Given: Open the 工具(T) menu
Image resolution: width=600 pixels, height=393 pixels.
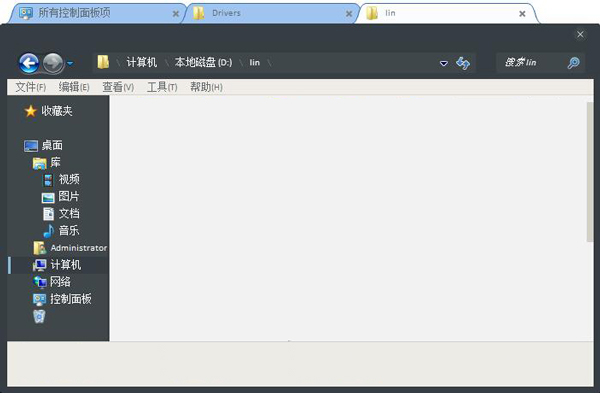Looking at the screenshot, I should click(162, 87).
